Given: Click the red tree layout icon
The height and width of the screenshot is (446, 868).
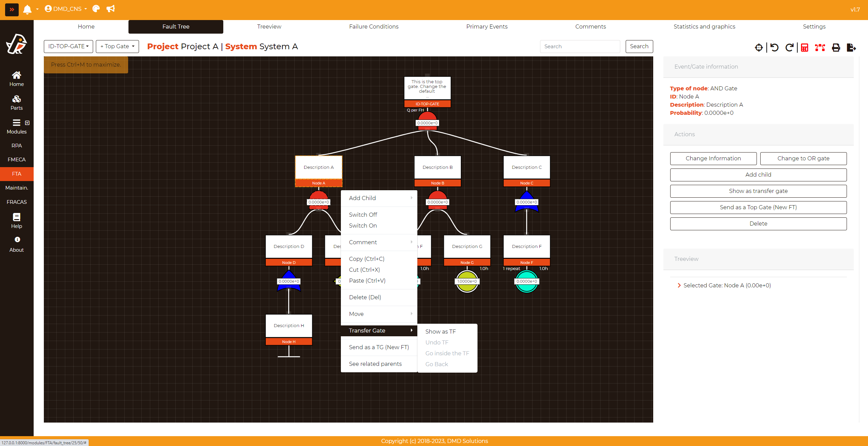Looking at the screenshot, I should point(820,48).
